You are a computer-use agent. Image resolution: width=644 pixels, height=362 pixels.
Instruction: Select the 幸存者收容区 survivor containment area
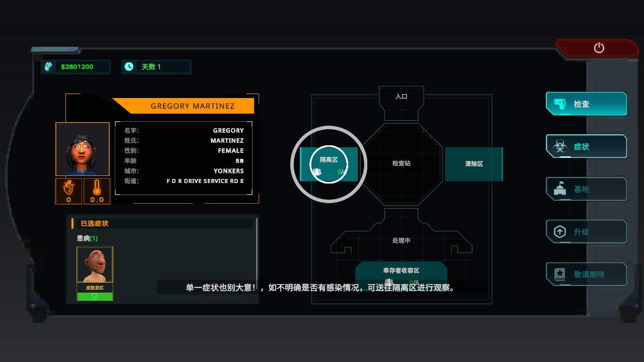401,268
